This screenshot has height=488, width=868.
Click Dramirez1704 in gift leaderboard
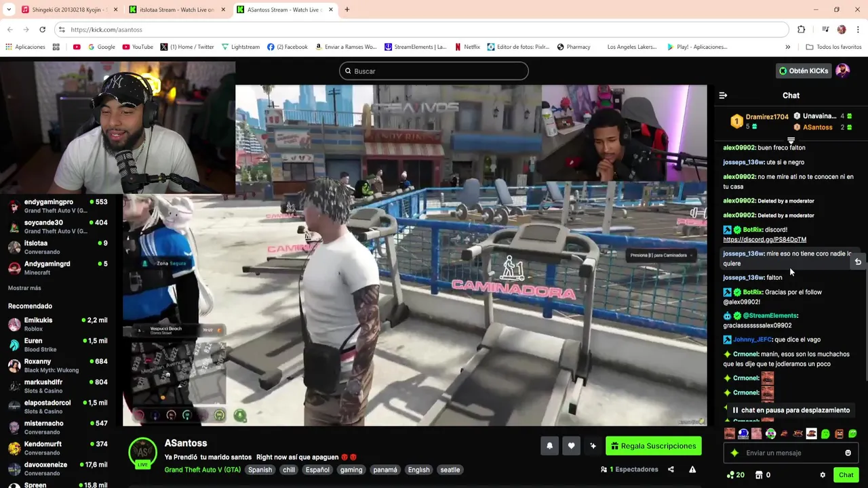(767, 117)
